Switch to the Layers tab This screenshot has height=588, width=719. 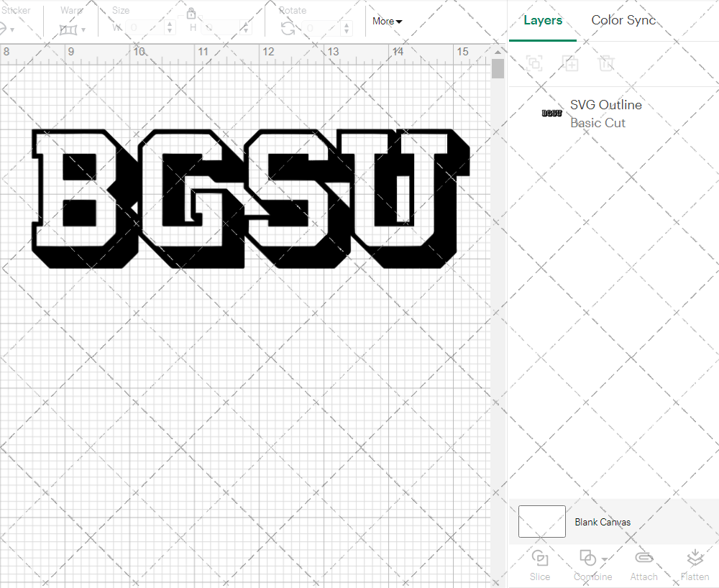coord(543,20)
